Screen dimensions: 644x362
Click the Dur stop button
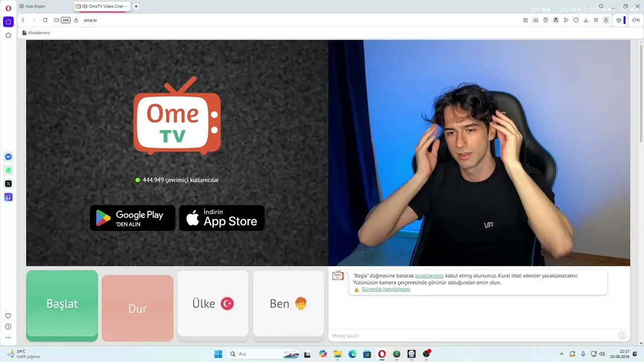[137, 308]
